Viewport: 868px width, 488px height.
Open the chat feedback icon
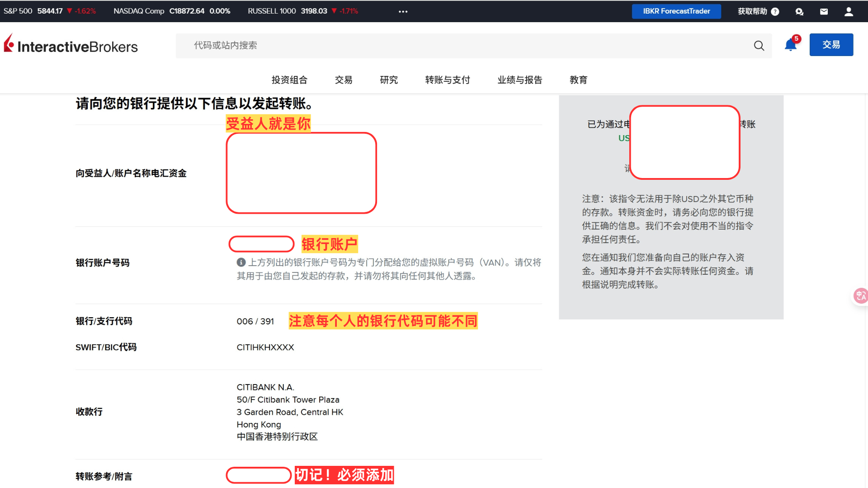click(799, 11)
